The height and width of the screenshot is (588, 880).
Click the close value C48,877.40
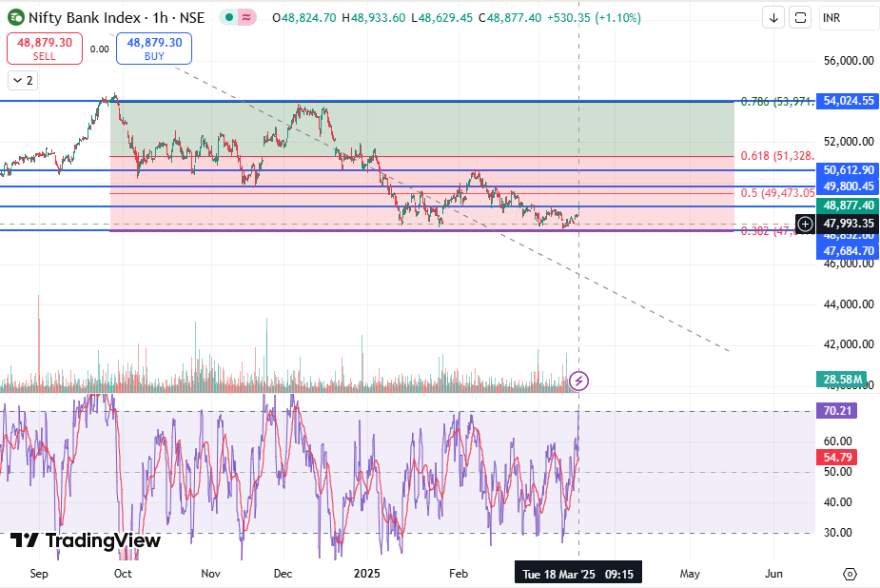(510, 18)
